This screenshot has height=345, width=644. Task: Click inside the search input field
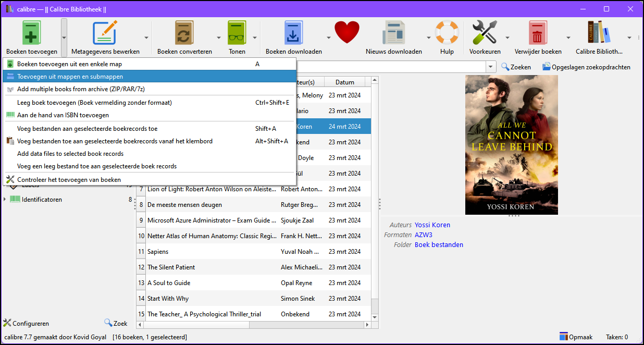(391, 67)
